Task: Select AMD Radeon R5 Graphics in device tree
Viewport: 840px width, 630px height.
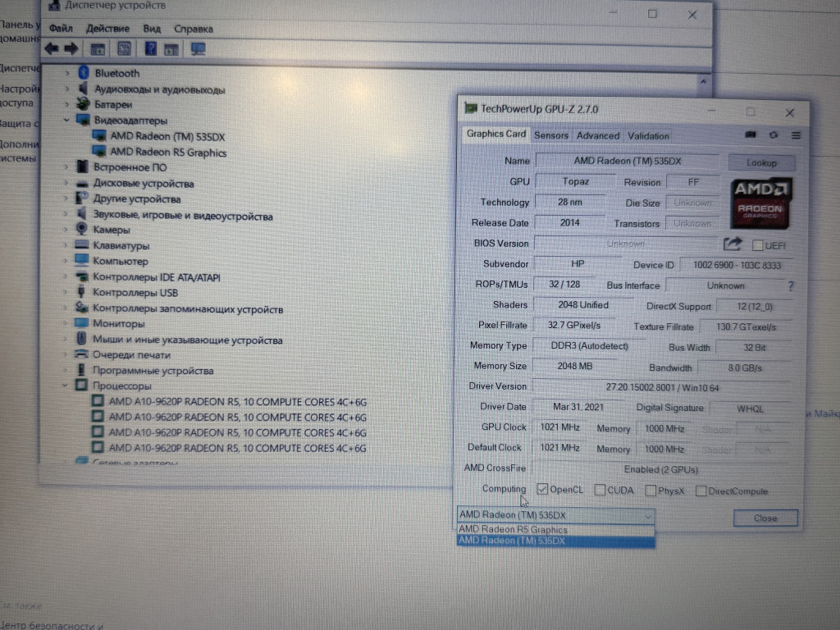Action: pos(168,153)
